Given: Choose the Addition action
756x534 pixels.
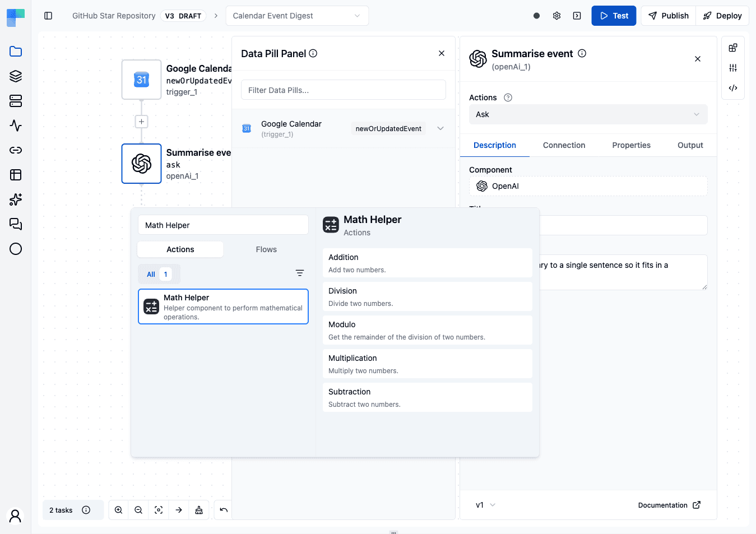Looking at the screenshot, I should [428, 263].
